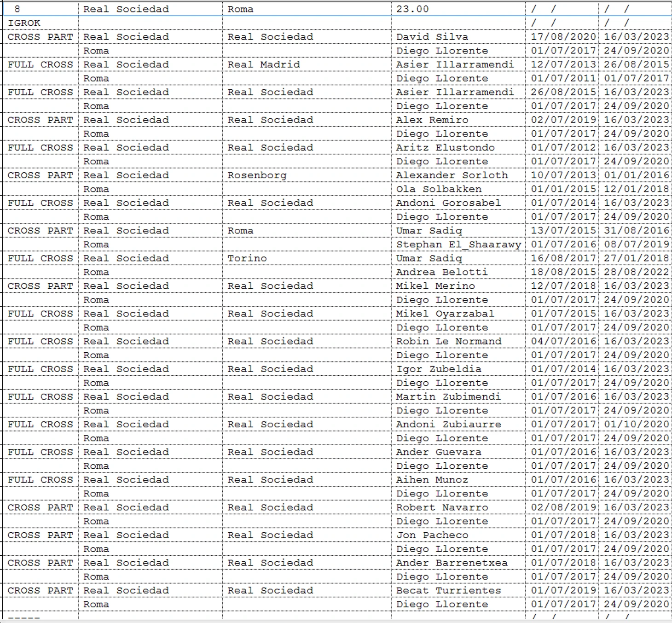The width and height of the screenshot is (672, 623).
Task: Select the end date '31/08/2016'
Action: [637, 230]
